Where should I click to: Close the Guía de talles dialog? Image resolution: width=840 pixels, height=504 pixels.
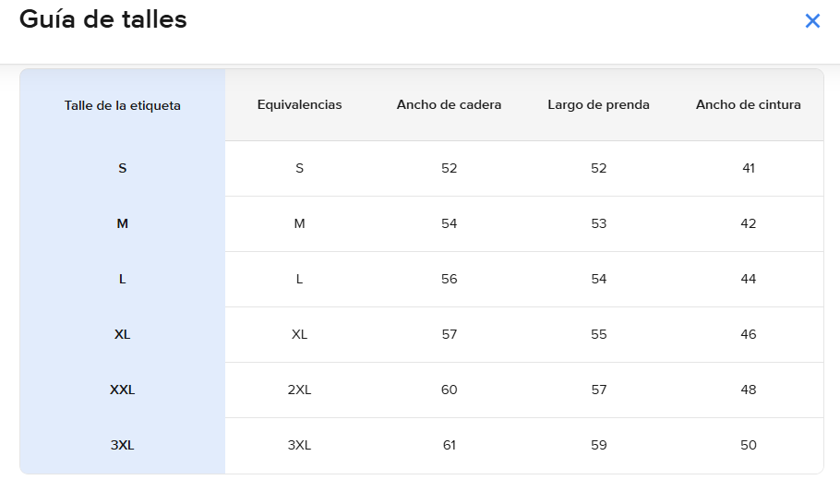point(812,21)
